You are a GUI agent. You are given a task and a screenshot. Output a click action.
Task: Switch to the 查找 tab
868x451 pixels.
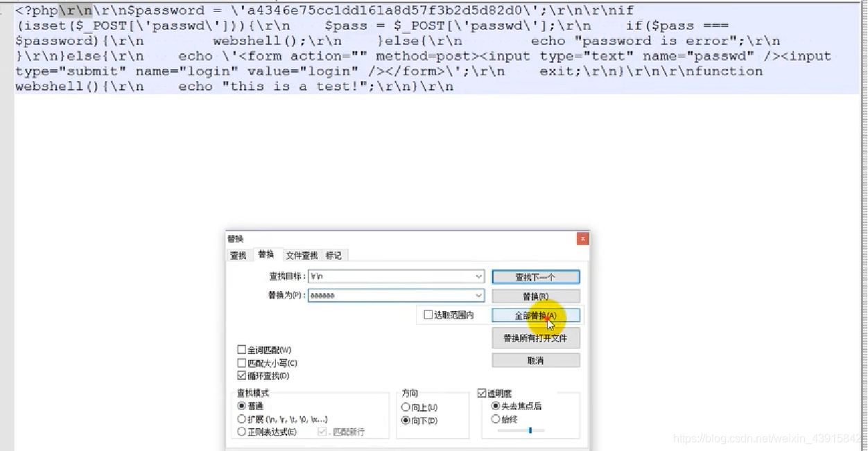click(x=238, y=256)
